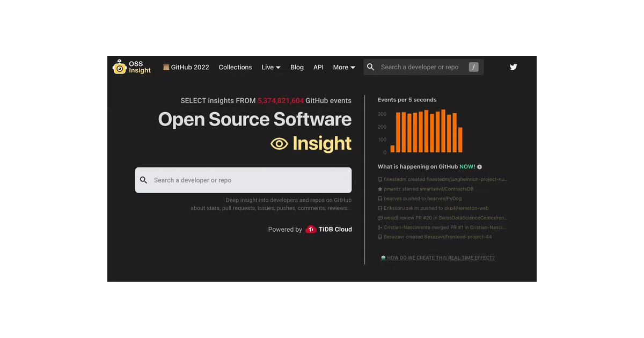The width and height of the screenshot is (644, 338).
Task: Click push icon beside ErikssonJoakim event
Action: [x=380, y=208]
